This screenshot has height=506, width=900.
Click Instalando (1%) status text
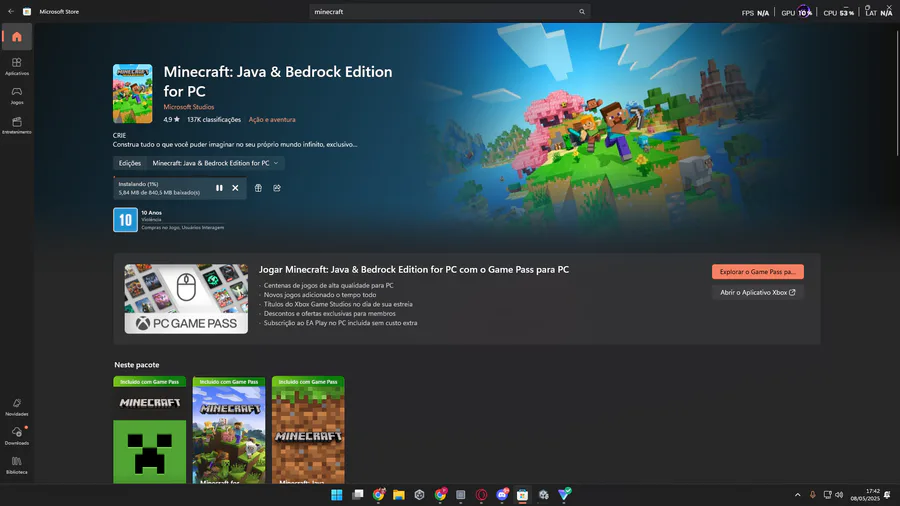click(x=138, y=184)
